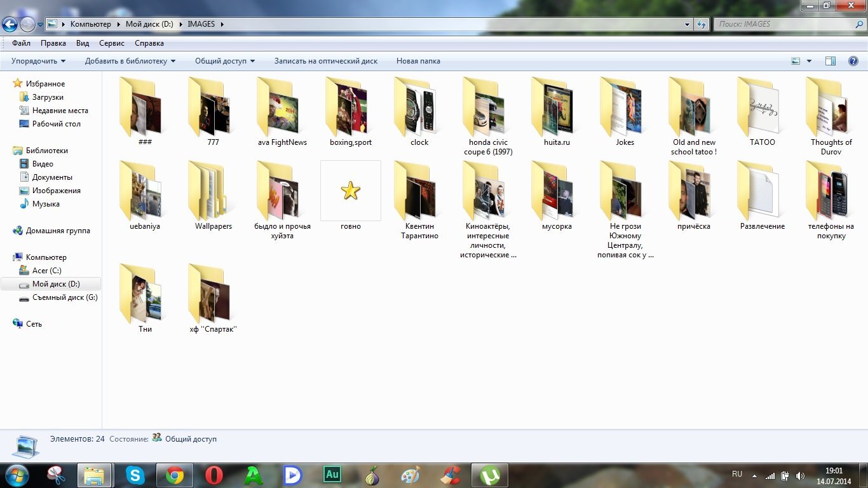Open the Правка menu

(53, 43)
